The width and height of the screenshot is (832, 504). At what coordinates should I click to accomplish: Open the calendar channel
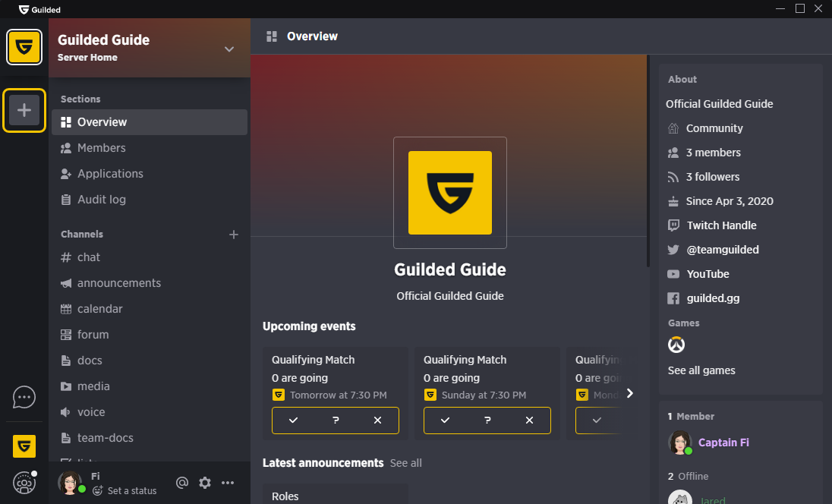[x=150, y=309]
